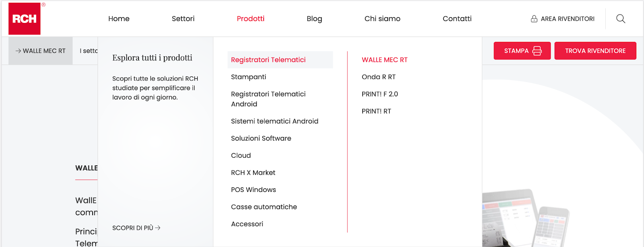This screenshot has height=247, width=644.
Task: Click the arrow before WALLE MEC RT tab
Action: coord(18,51)
